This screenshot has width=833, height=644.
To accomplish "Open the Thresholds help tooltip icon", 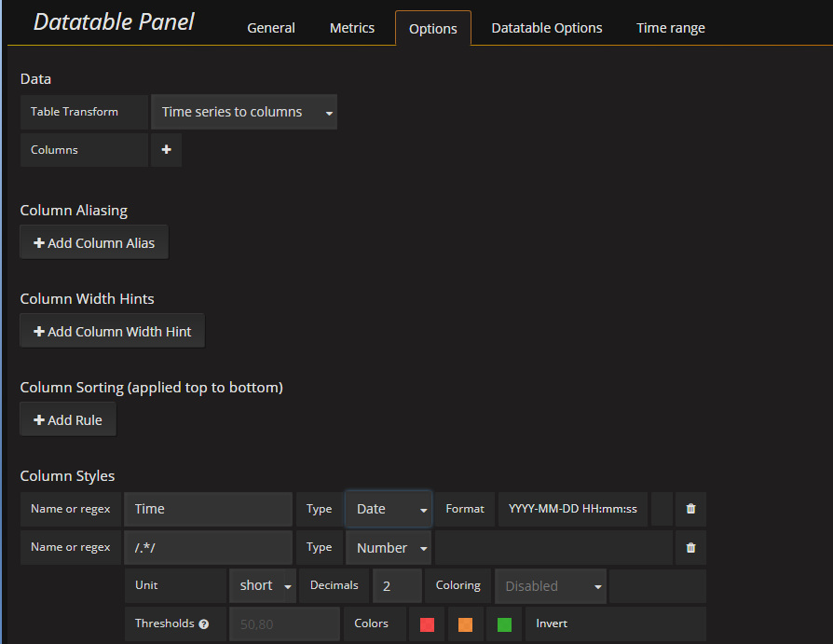I will click(x=204, y=624).
